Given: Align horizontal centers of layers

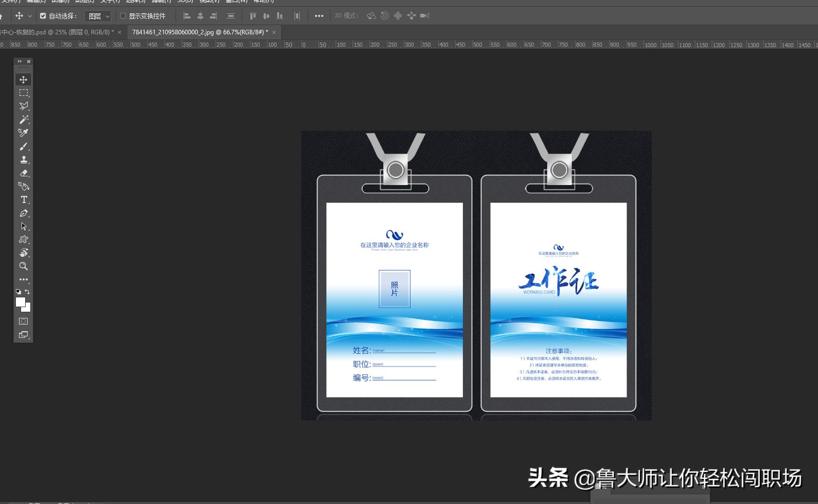Looking at the screenshot, I should pos(200,16).
